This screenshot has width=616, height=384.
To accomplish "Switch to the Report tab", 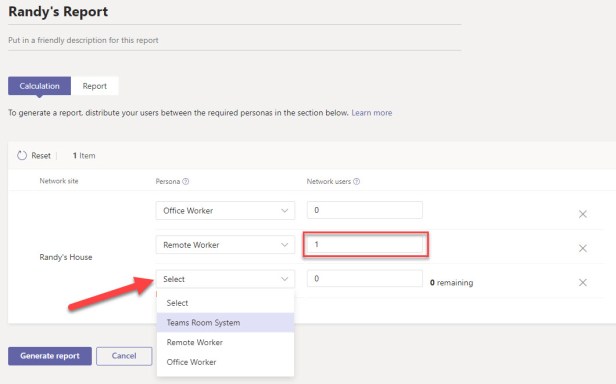I will coord(95,86).
